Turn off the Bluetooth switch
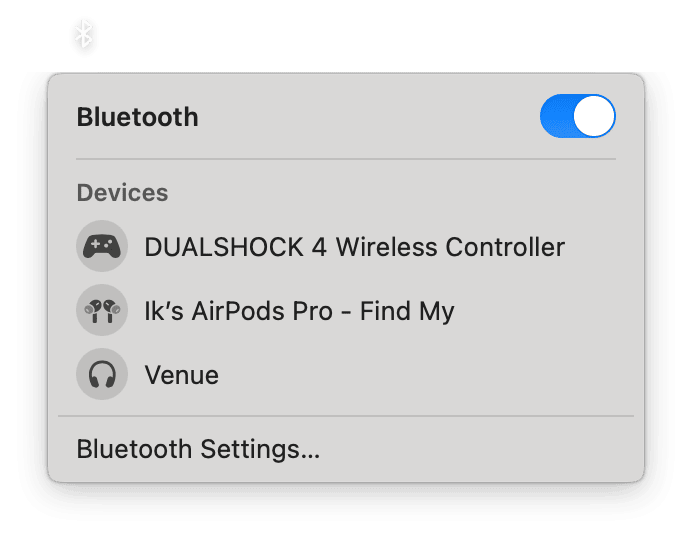 [577, 117]
